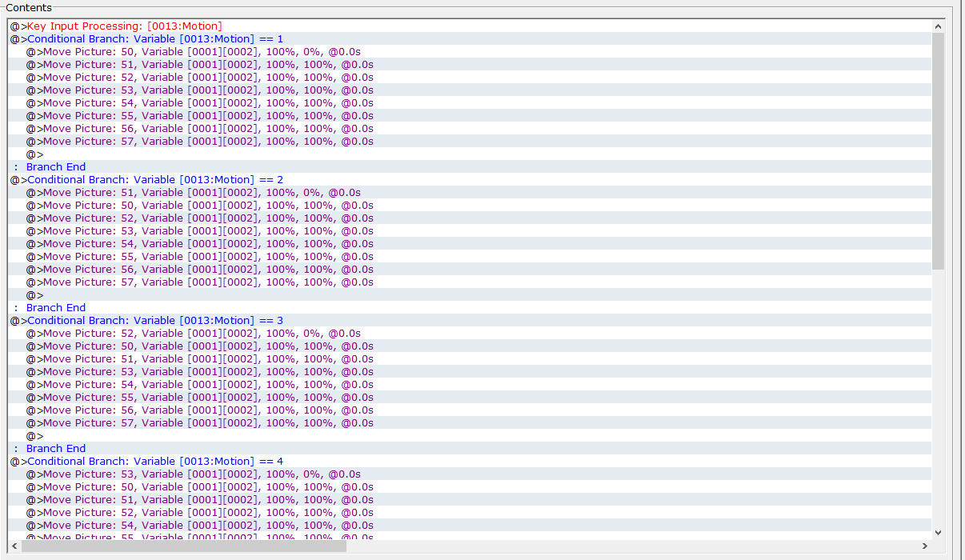Select Move Picture 54 in Motion == 1 branch
Viewport: 965px width, 560px height.
tap(470, 103)
